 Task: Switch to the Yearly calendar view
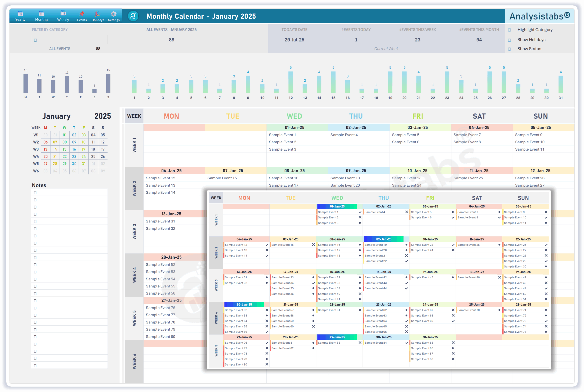(20, 16)
